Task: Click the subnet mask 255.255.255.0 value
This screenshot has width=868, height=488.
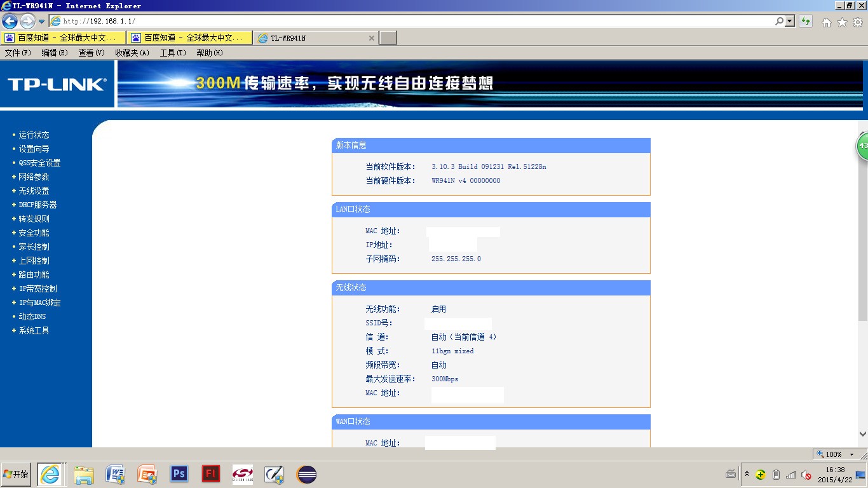Action: [456, 259]
